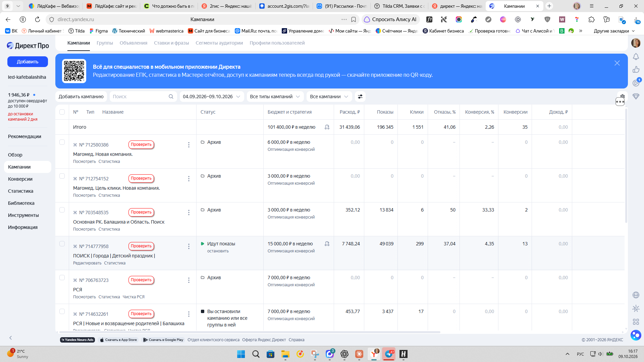Open Telegram from the Windows taskbar
The image size is (644, 362).
pos(389,354)
